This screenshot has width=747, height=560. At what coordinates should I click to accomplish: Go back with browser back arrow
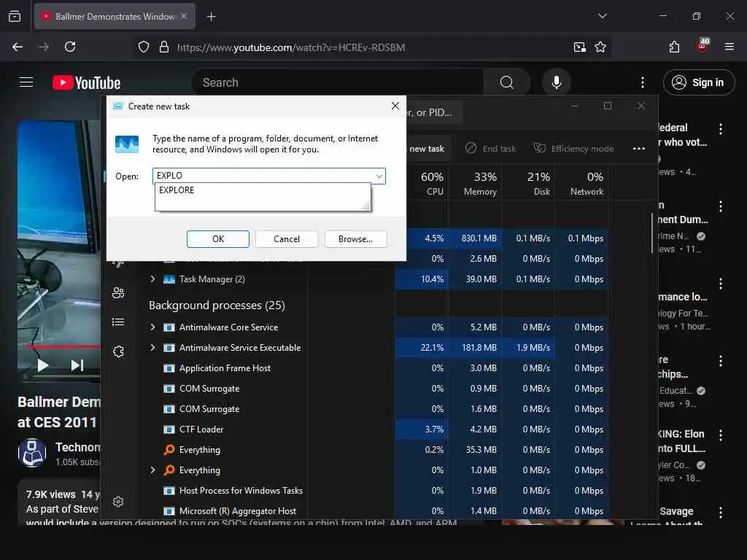(x=18, y=47)
